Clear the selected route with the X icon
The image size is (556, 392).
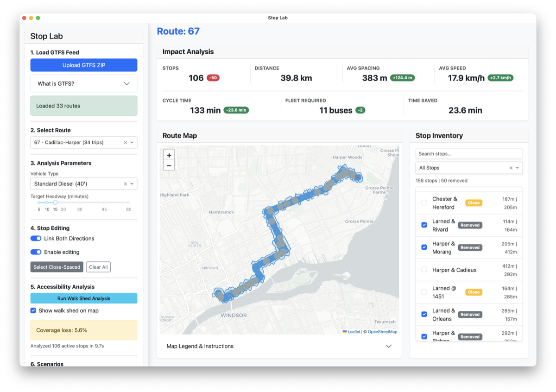pyautogui.click(x=125, y=143)
